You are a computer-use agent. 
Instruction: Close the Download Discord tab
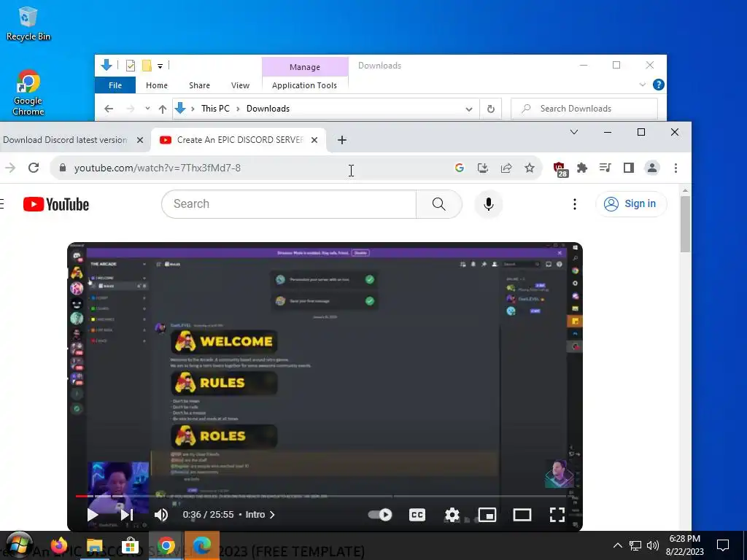[139, 140]
